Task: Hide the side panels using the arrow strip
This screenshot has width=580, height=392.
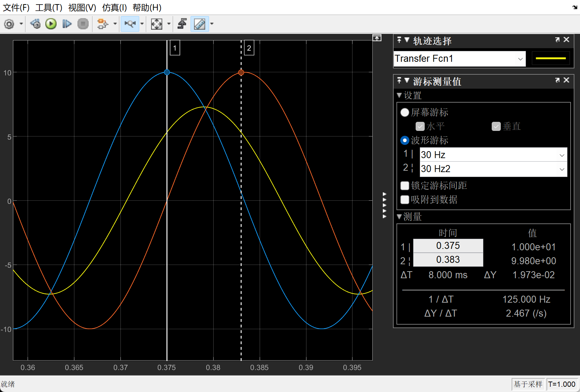Action: 385,205
